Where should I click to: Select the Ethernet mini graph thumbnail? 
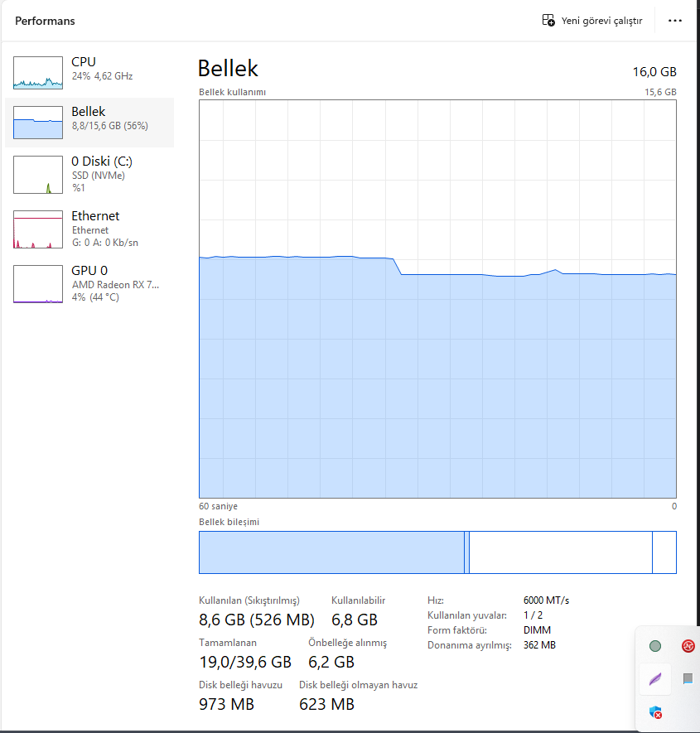[x=38, y=229]
